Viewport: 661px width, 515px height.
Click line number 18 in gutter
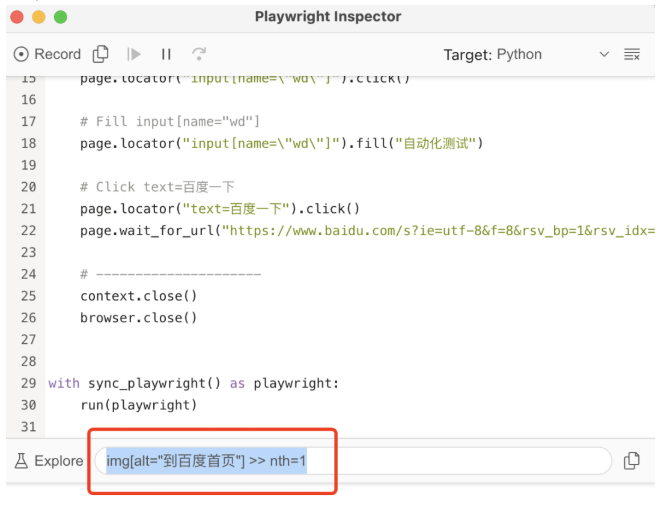pyautogui.click(x=29, y=143)
